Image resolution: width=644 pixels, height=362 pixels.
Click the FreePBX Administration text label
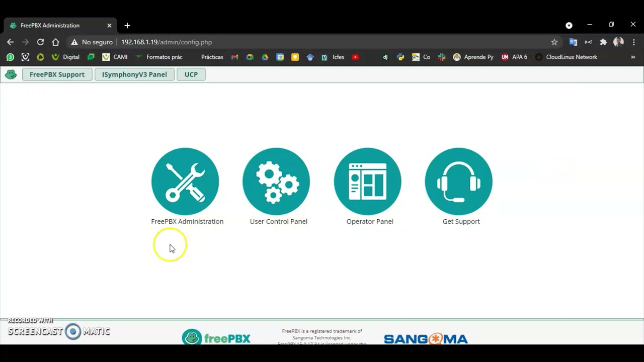pyautogui.click(x=187, y=221)
